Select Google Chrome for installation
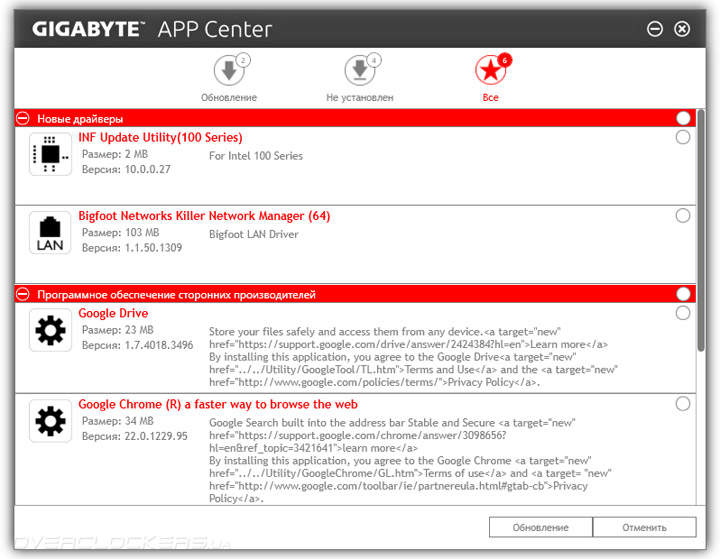Image resolution: width=720 pixels, height=559 pixels. (683, 404)
